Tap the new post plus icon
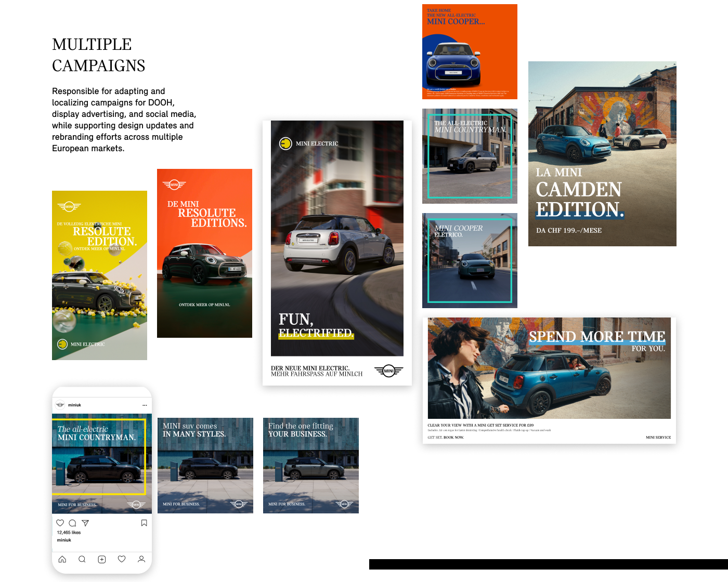This screenshot has height=582, width=728. [x=102, y=559]
